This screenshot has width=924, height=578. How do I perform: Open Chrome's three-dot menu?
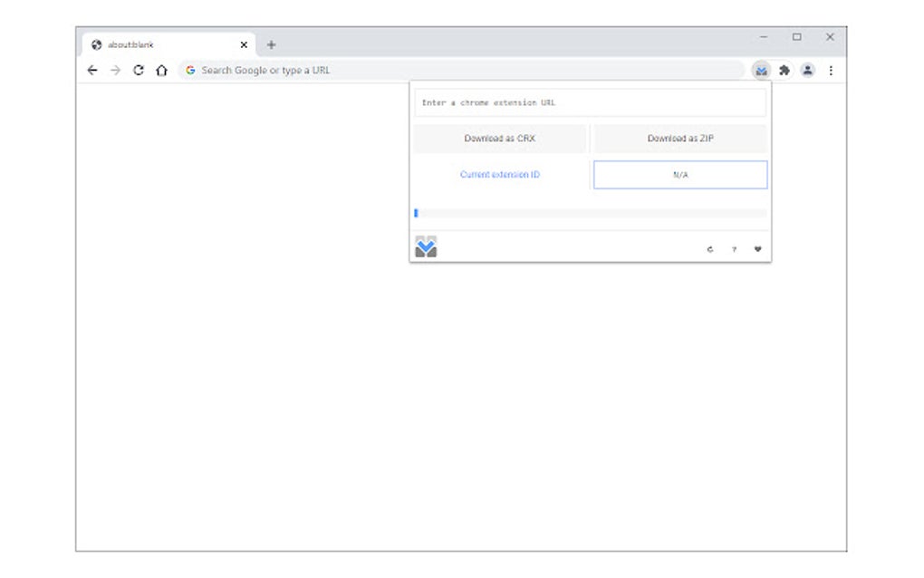(x=831, y=70)
